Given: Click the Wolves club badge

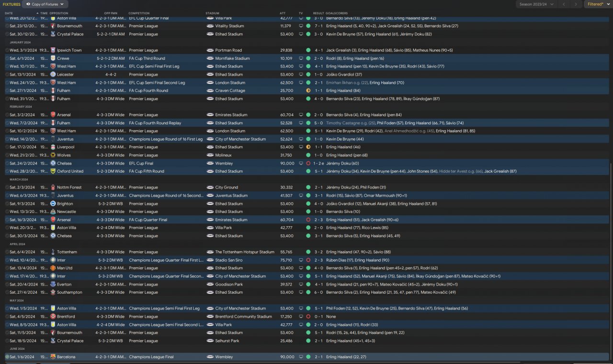Looking at the screenshot, I should pos(53,155).
